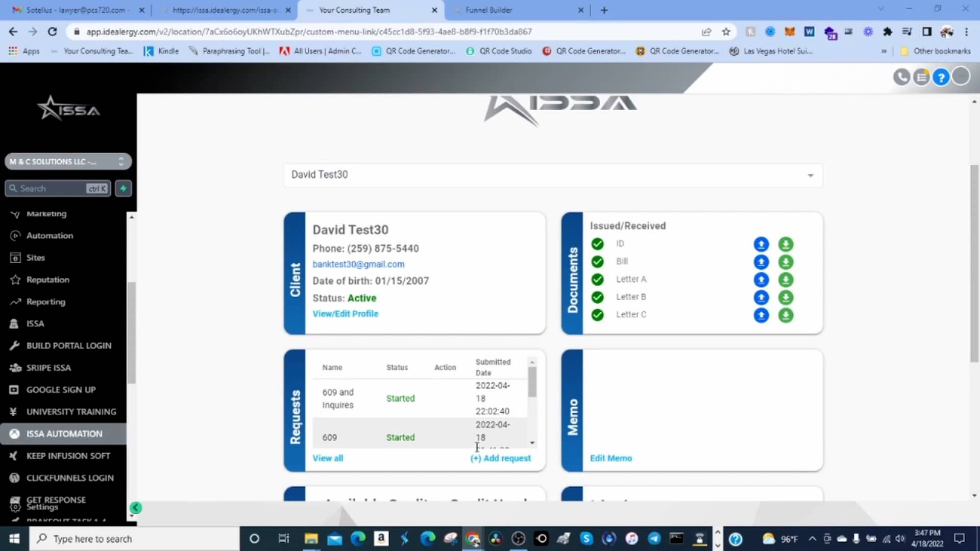980x551 pixels.
Task: Download the Bill document
Action: pos(786,262)
